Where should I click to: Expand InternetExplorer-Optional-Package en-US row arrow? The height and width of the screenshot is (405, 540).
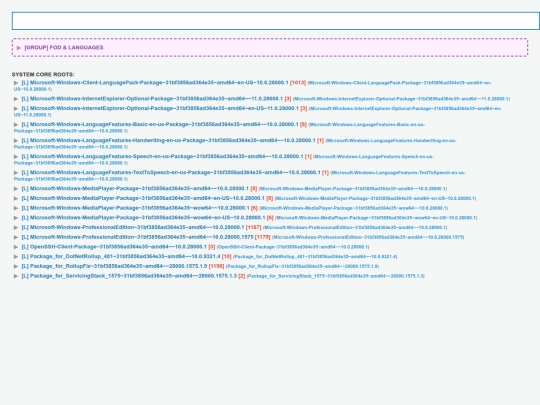pos(16,108)
